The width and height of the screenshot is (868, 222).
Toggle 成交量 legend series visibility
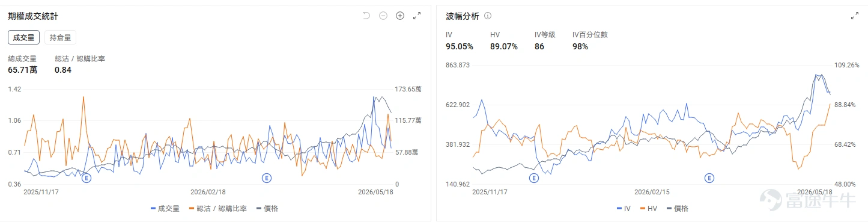click(165, 208)
